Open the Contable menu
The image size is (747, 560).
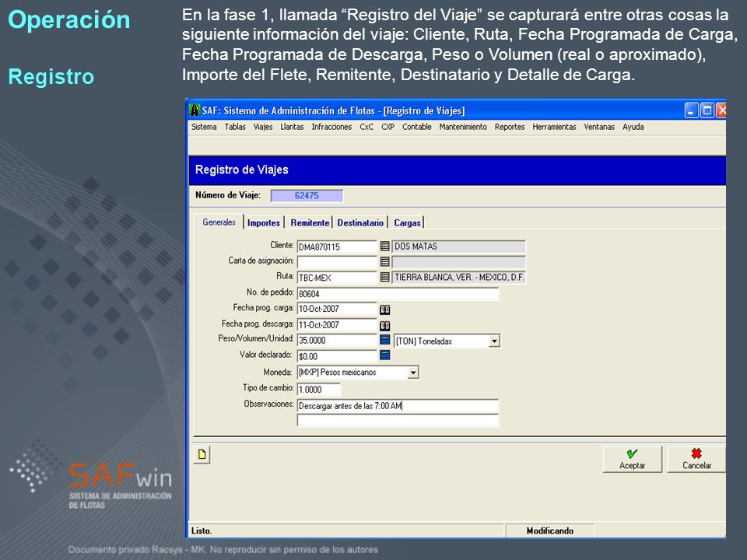[417, 127]
